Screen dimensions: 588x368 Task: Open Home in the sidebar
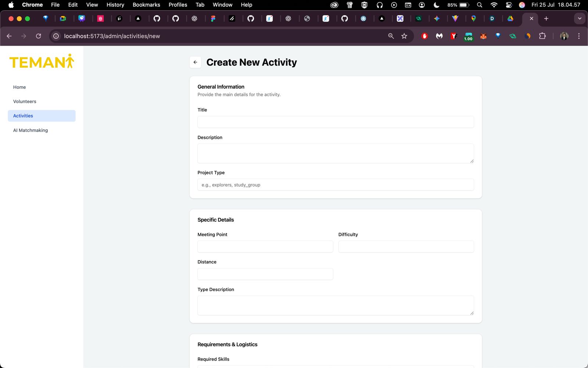click(x=42, y=87)
